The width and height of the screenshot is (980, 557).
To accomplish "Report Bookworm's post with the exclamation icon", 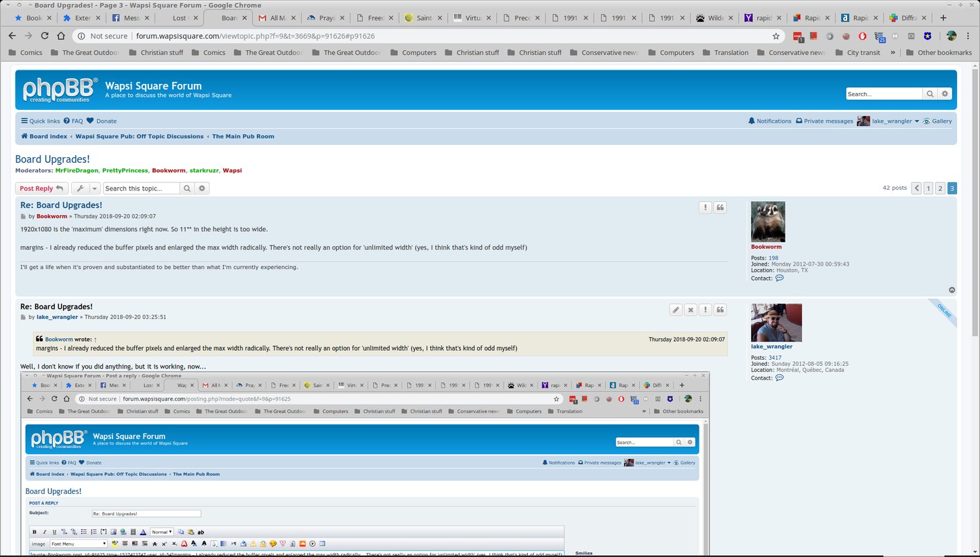I will pyautogui.click(x=706, y=208).
